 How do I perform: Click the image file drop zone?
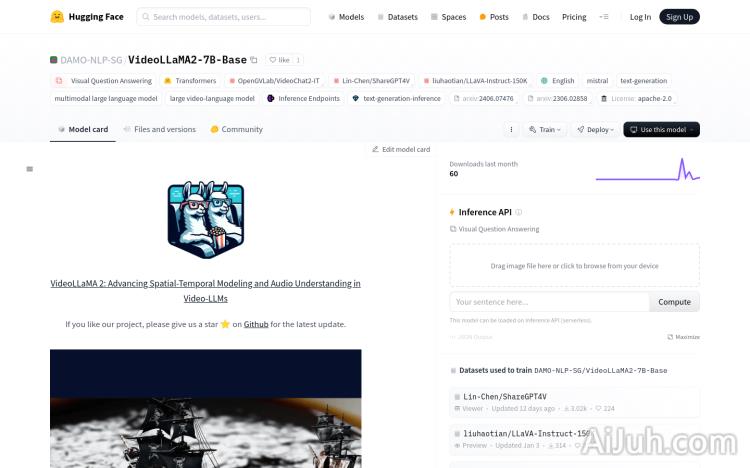(x=574, y=266)
